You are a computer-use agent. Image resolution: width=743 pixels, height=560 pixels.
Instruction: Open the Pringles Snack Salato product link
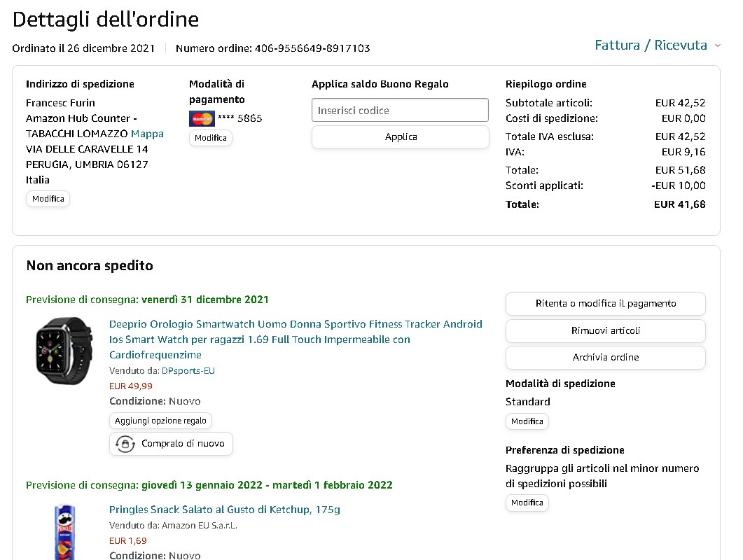click(x=225, y=510)
